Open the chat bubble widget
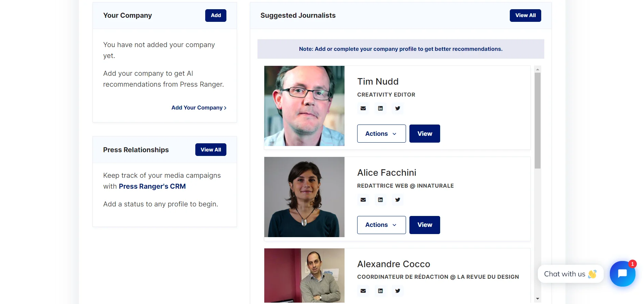The image size is (644, 304). click(x=622, y=274)
